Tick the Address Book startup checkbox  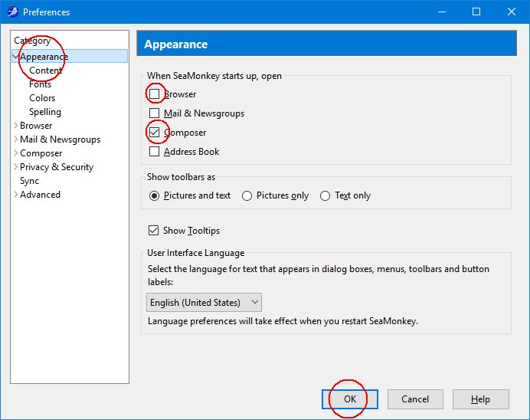coord(155,151)
